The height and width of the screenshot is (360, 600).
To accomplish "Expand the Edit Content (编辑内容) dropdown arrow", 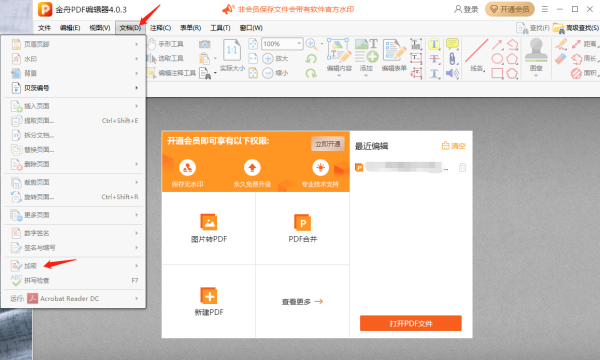I will coord(339,76).
